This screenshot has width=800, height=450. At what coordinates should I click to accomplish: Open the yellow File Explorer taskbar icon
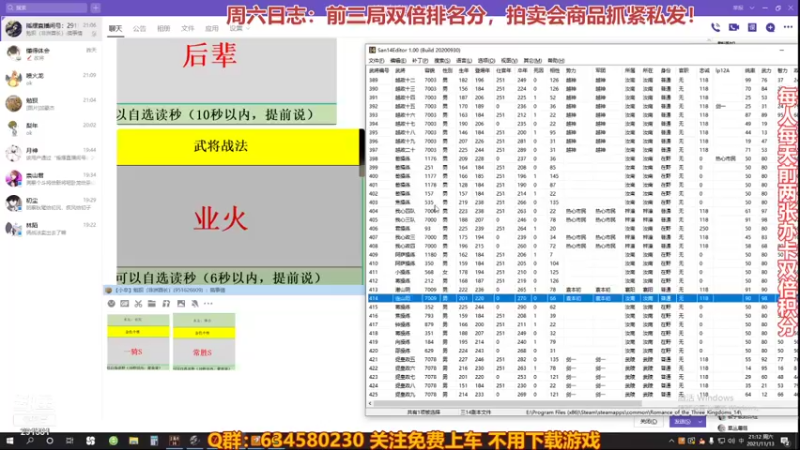pos(133,441)
